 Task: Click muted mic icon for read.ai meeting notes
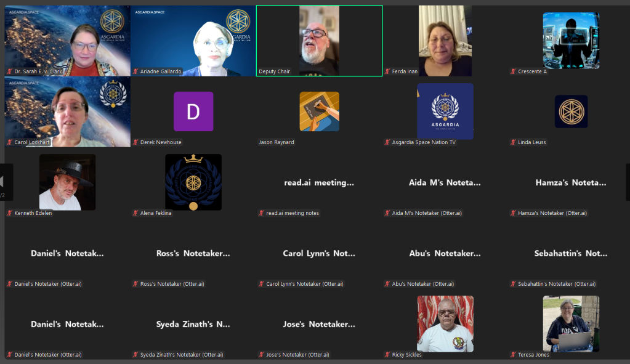pyautogui.click(x=262, y=214)
